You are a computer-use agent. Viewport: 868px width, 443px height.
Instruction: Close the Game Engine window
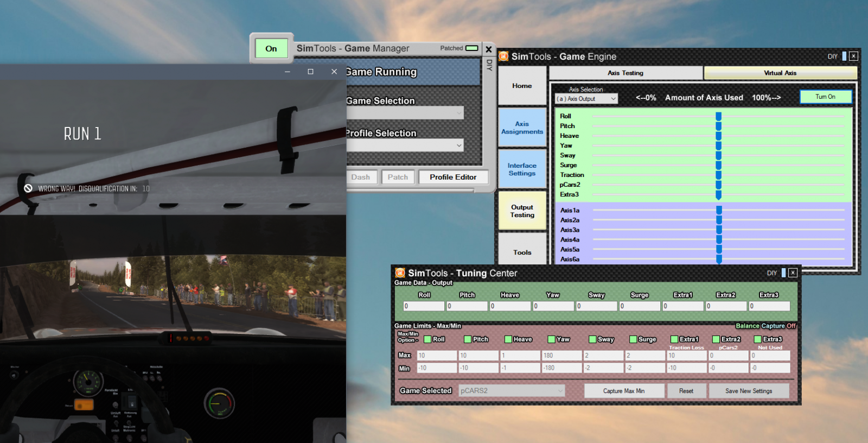tap(853, 56)
